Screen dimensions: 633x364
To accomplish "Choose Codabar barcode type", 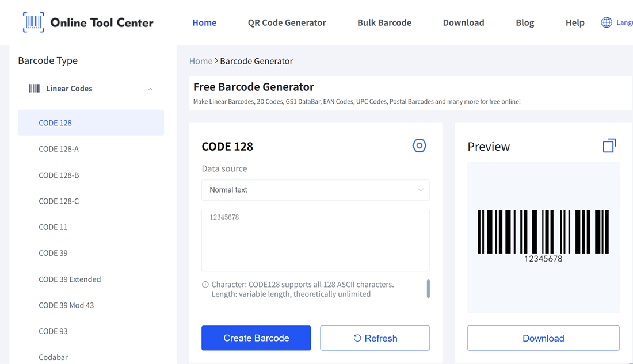I will [53, 357].
